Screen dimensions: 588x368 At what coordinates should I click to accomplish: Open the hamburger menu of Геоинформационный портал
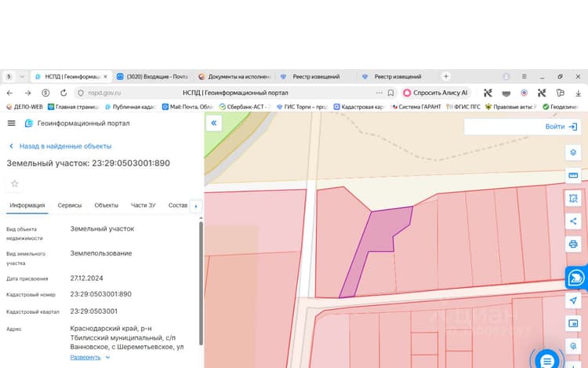[11, 123]
